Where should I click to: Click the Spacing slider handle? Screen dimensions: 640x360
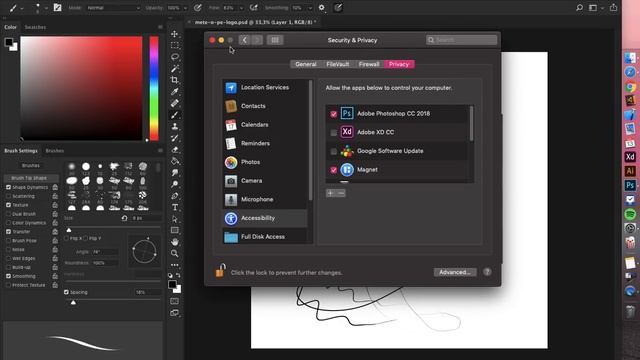click(x=73, y=302)
